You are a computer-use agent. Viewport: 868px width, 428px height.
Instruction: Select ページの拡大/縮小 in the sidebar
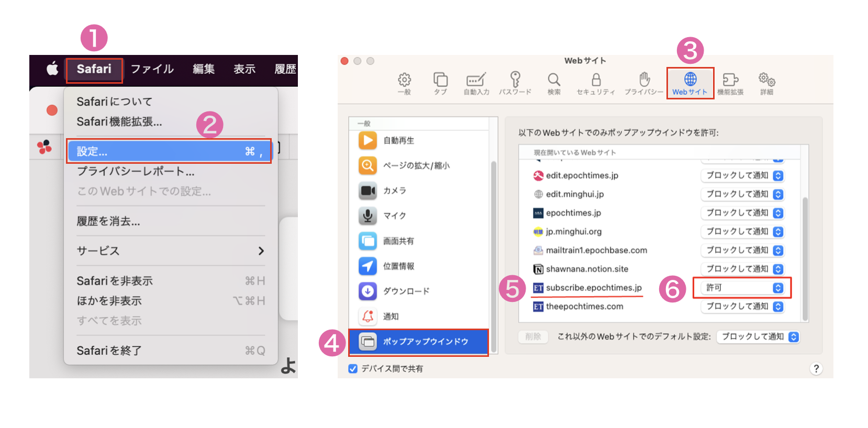(419, 165)
